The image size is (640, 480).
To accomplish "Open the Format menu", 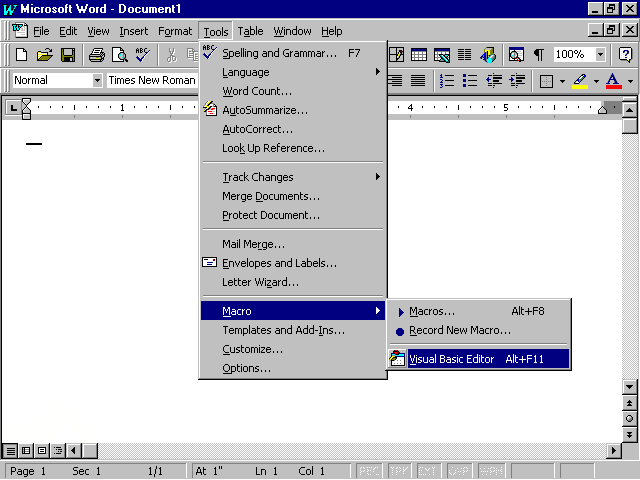I will (175, 31).
